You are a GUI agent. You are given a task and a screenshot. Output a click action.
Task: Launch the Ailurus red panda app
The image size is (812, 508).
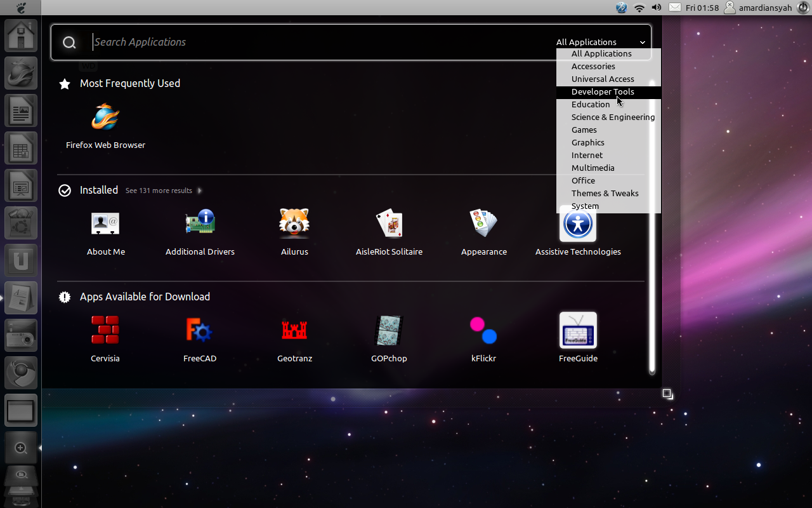[294, 232]
